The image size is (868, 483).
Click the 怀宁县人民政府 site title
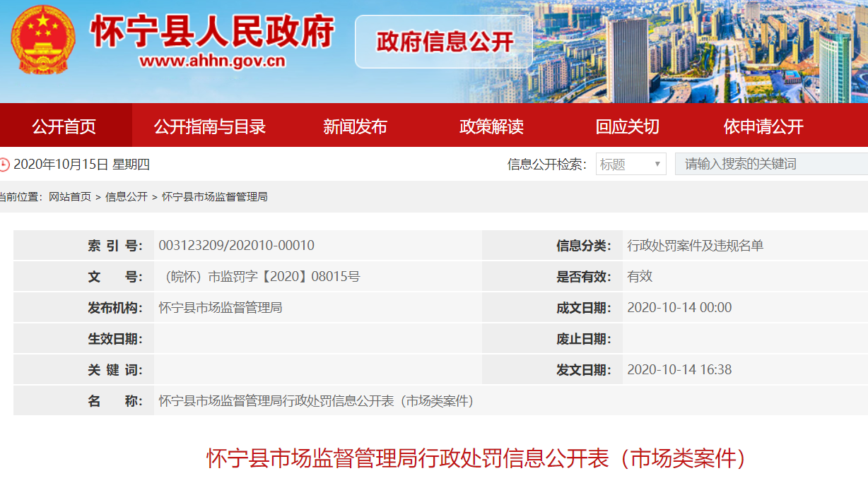pyautogui.click(x=212, y=32)
